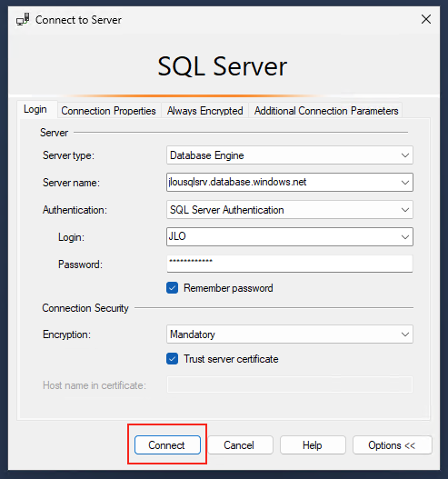The height and width of the screenshot is (479, 448).
Task: Toggle the Remember password checkbox
Action: [x=173, y=288]
